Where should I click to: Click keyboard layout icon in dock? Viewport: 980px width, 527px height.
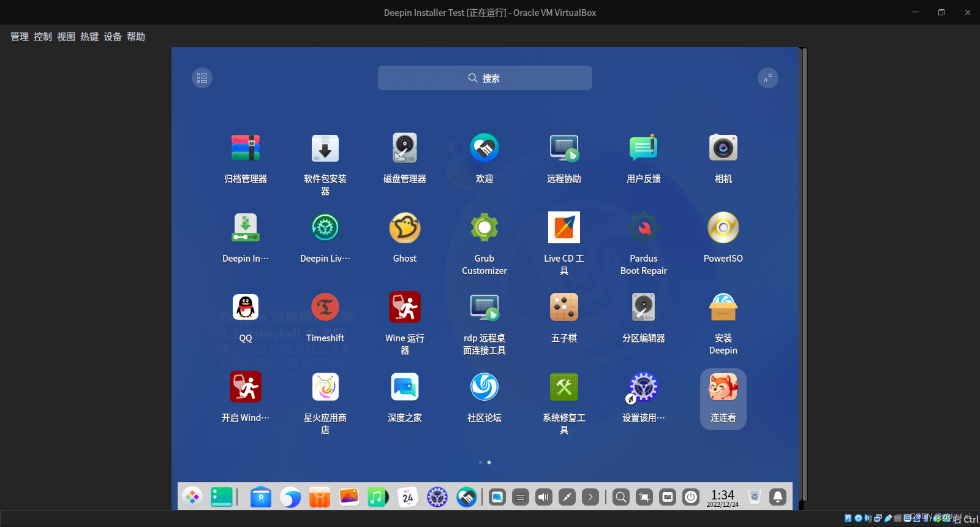(x=668, y=497)
